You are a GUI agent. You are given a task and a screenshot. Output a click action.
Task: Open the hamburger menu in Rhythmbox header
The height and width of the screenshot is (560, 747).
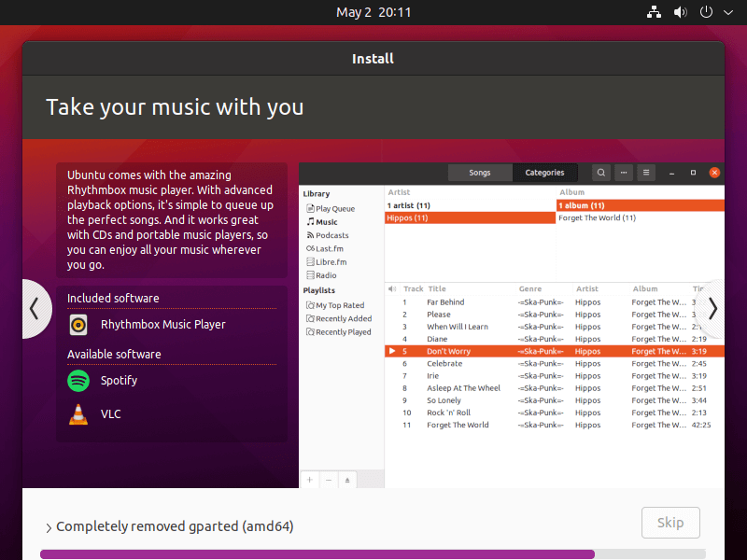(646, 173)
